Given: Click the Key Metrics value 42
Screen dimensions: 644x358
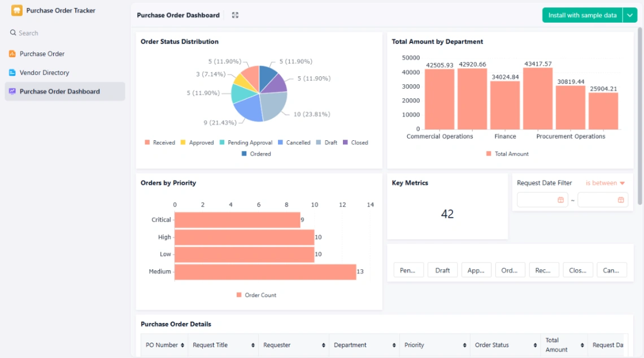Looking at the screenshot, I should (x=447, y=214).
